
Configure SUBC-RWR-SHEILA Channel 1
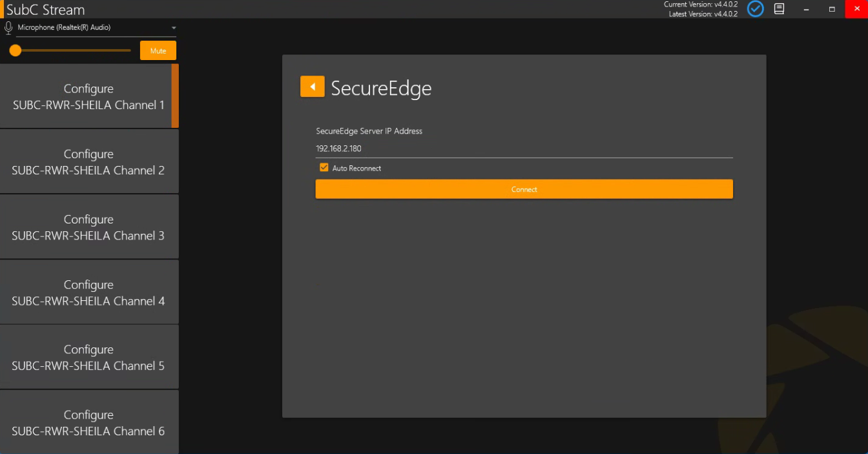[x=88, y=96]
